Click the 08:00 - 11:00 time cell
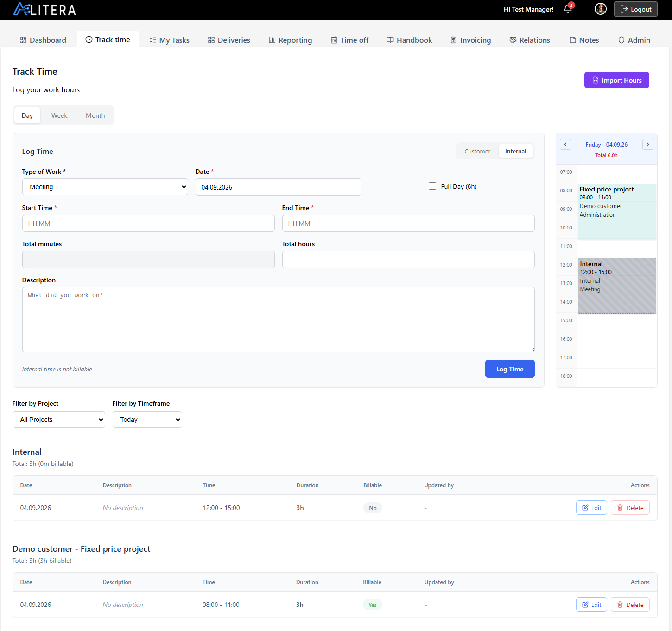 [x=221, y=605]
